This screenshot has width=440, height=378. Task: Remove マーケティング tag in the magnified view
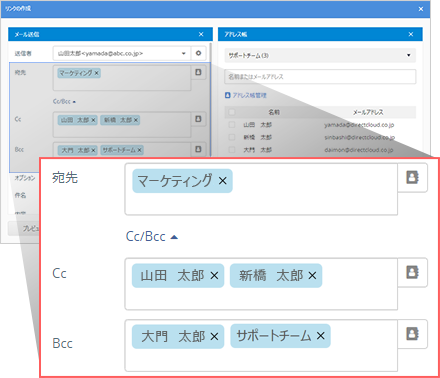click(x=223, y=181)
